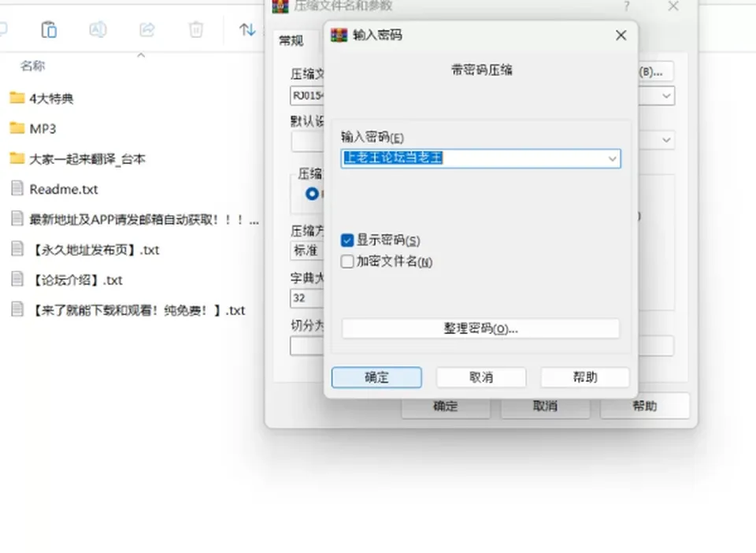Click the 【永久地址发布页】.txt file icon
Image resolution: width=756 pixels, height=553 pixels.
pyautogui.click(x=17, y=249)
